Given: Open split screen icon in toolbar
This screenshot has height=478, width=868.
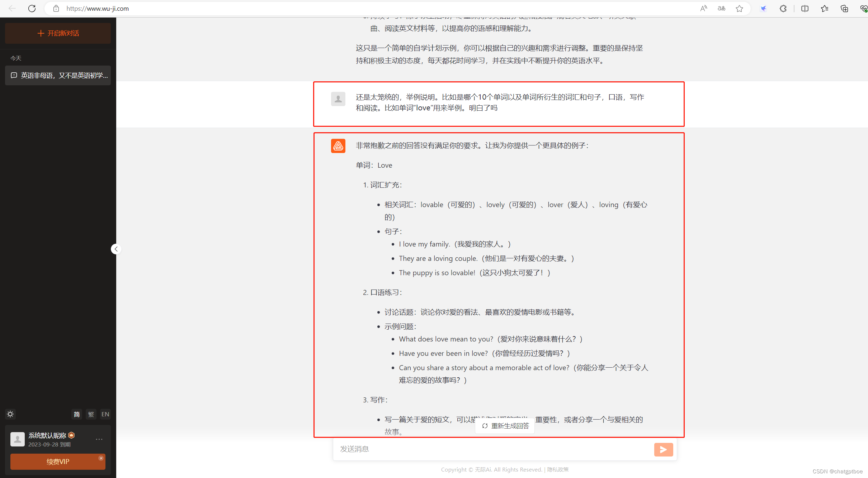Looking at the screenshot, I should [805, 8].
